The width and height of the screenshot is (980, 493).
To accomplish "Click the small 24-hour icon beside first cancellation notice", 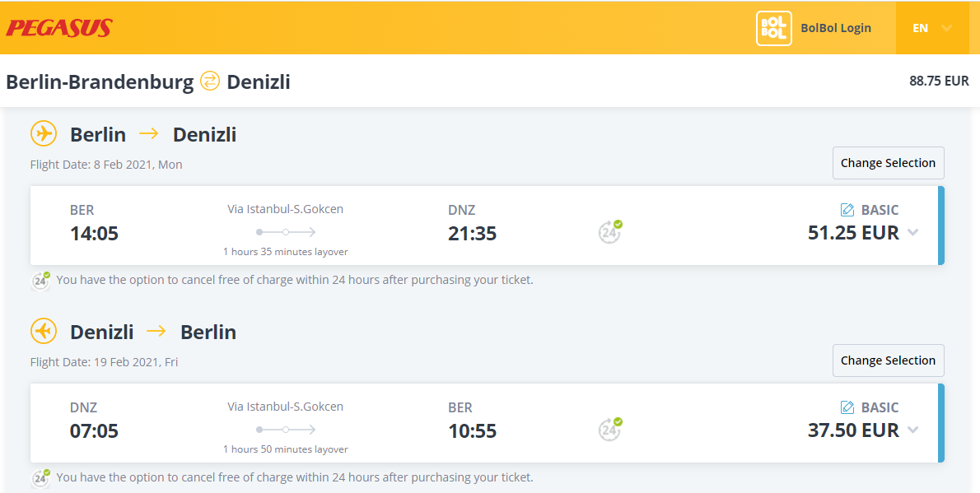I will 41,281.
